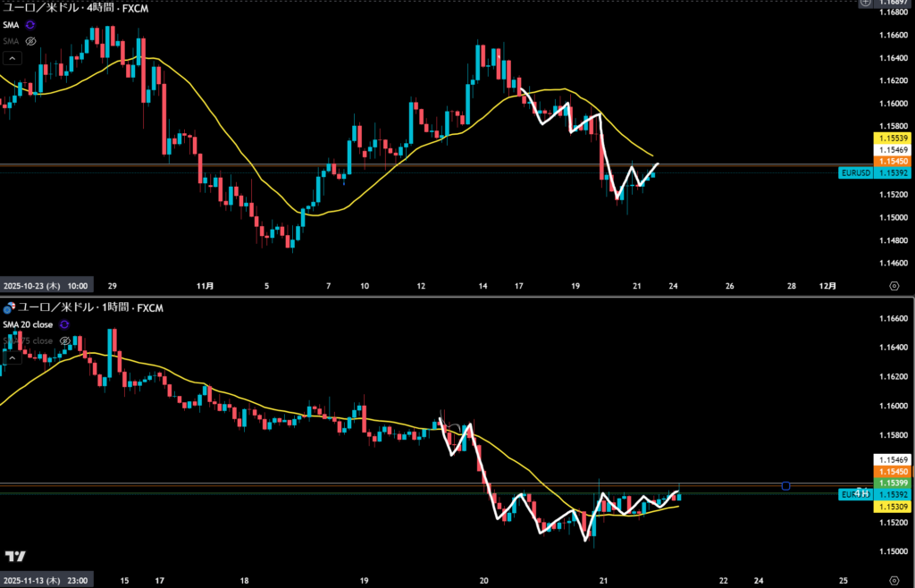Click the upper chart title ユーロ/米ドル 4時間

74,8
